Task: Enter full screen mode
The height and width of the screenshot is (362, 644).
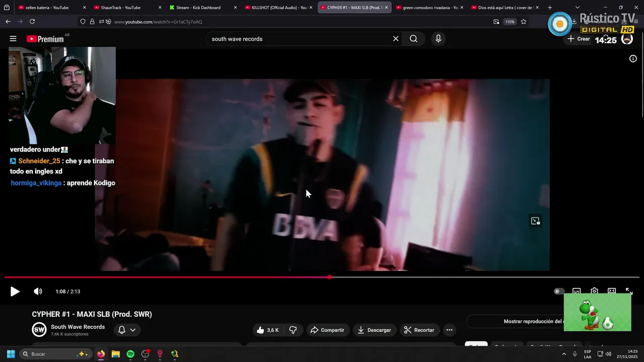Action: pos(629,291)
